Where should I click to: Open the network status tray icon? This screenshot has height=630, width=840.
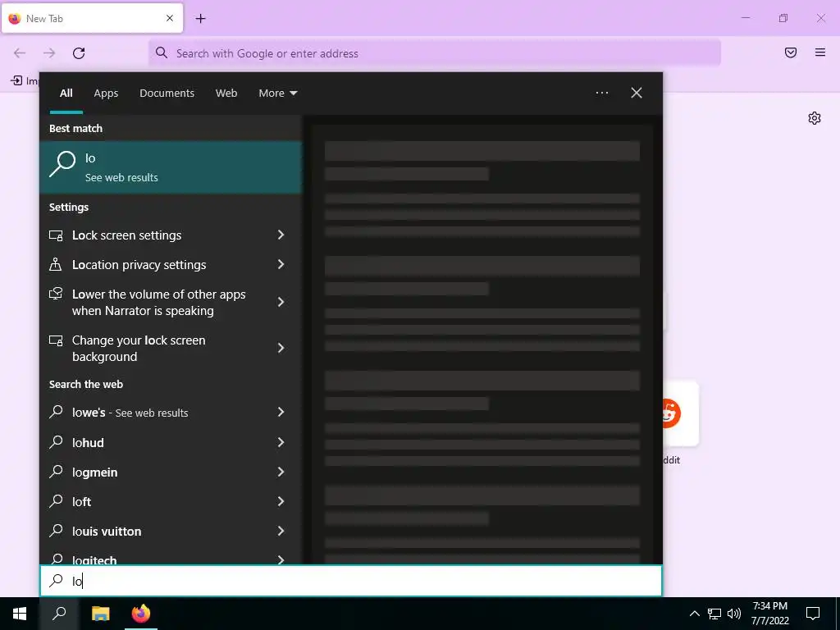(714, 614)
